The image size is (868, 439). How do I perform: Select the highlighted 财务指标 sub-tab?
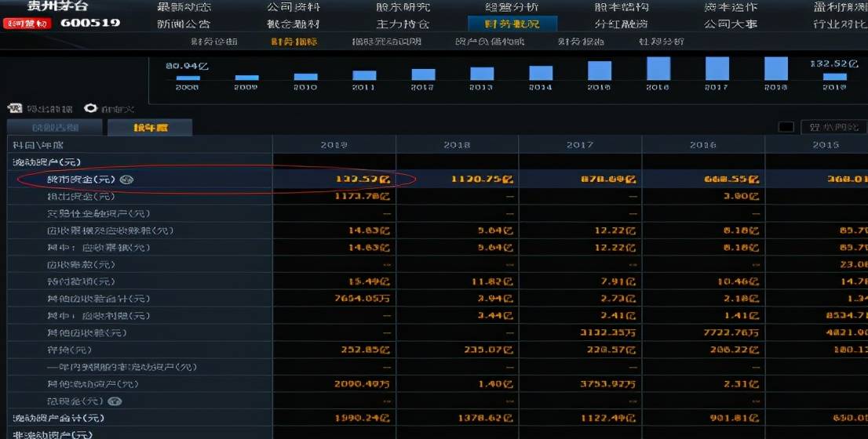pyautogui.click(x=294, y=42)
